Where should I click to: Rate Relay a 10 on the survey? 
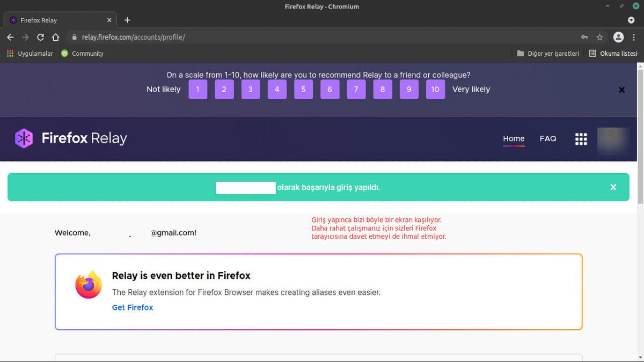435,89
